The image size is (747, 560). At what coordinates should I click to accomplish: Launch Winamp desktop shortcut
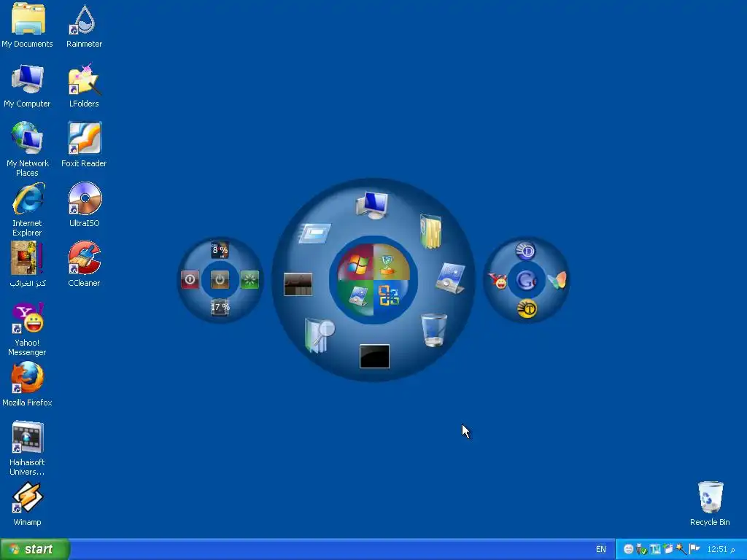point(27,504)
